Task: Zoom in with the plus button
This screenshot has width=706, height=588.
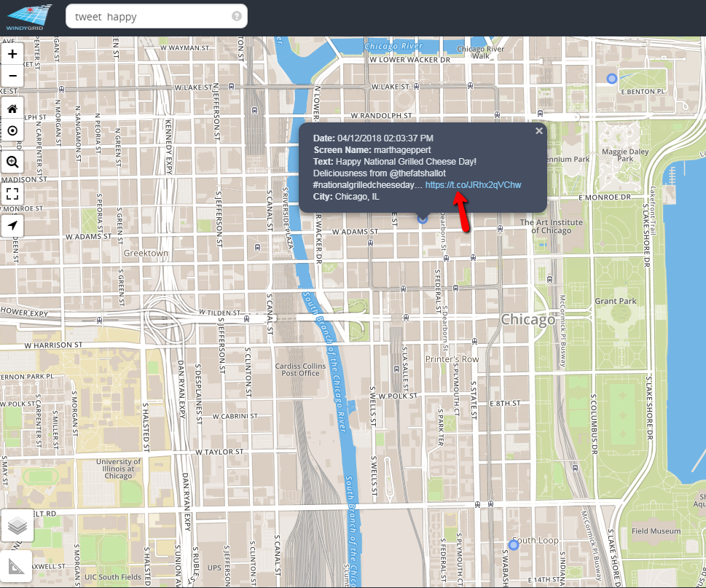Action: [x=12, y=54]
